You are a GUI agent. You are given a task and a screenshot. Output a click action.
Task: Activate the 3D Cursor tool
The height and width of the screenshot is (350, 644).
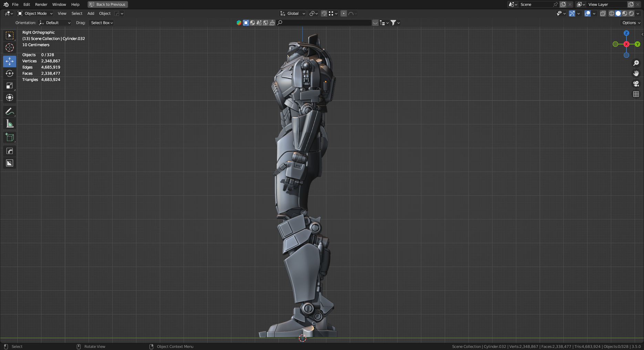10,48
